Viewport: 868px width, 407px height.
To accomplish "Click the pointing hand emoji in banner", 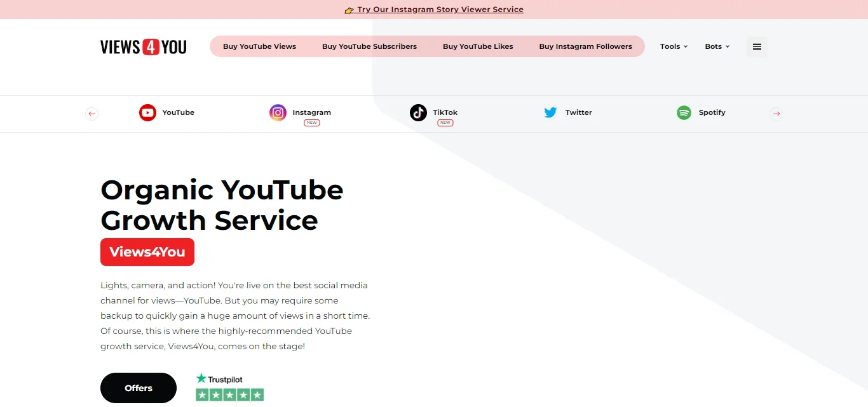I will 349,10.
